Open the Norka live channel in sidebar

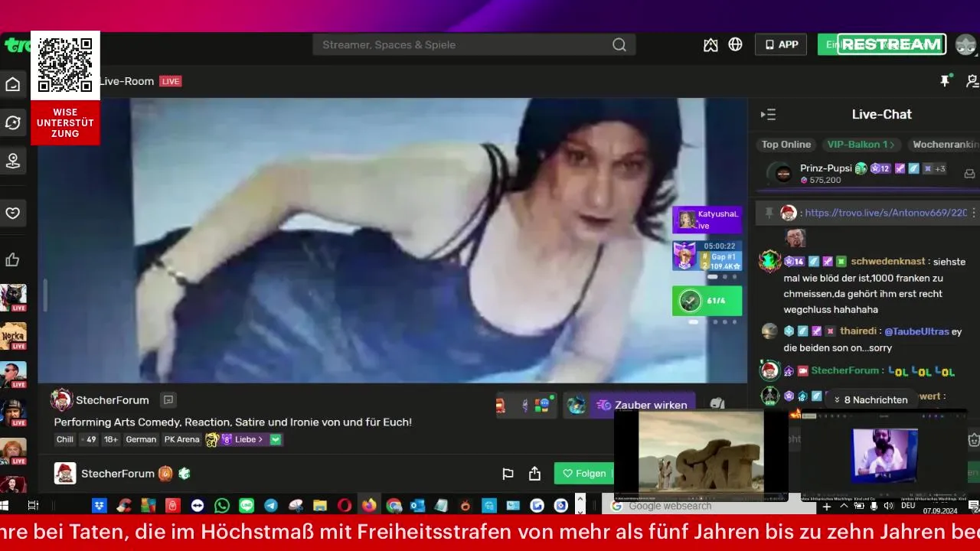tap(13, 337)
